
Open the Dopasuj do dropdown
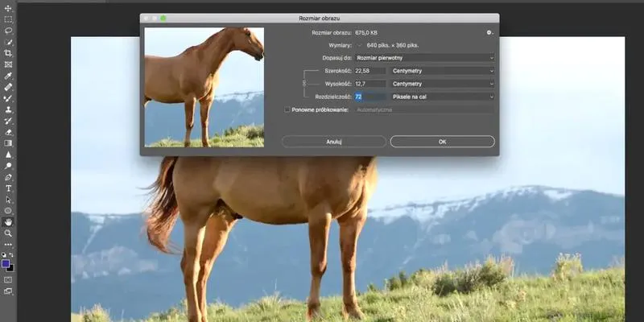click(x=424, y=58)
